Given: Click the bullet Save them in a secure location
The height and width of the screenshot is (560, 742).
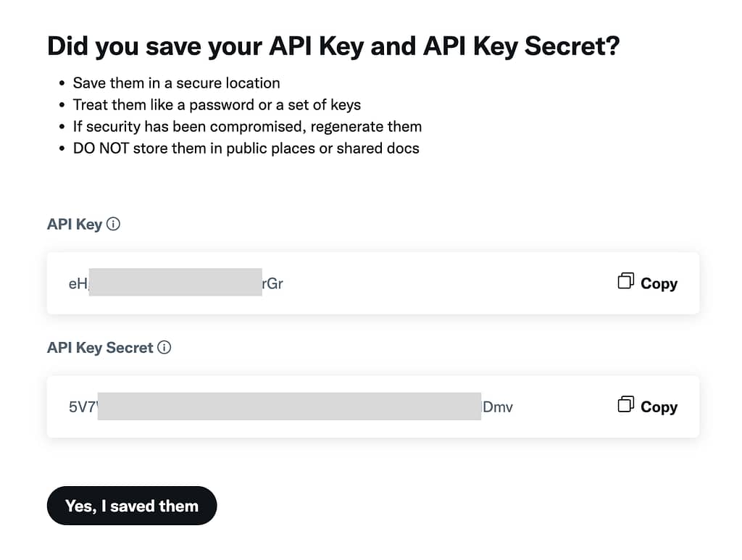Looking at the screenshot, I should 176,83.
